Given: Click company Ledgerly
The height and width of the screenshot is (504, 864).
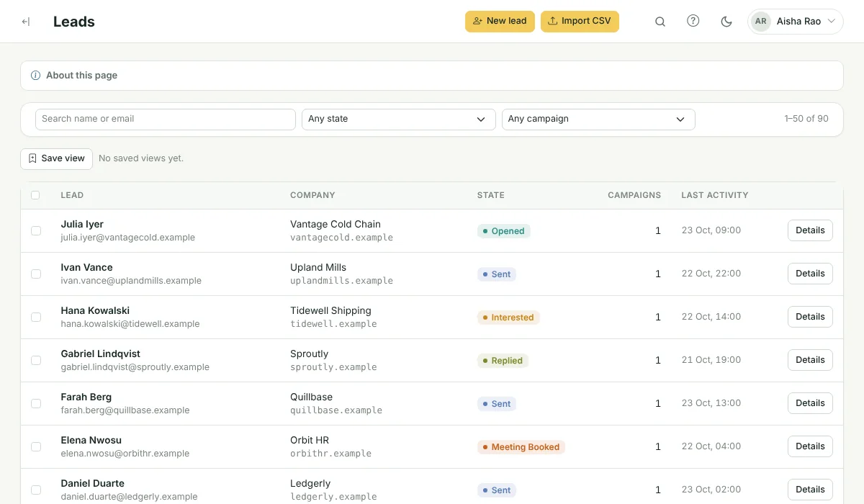Looking at the screenshot, I should (310, 483).
